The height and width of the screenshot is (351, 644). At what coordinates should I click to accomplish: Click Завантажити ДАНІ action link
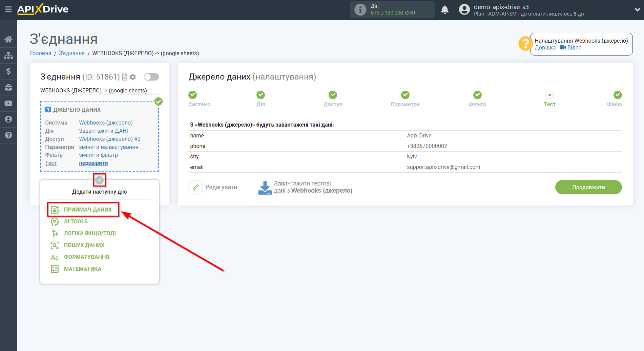click(x=103, y=131)
